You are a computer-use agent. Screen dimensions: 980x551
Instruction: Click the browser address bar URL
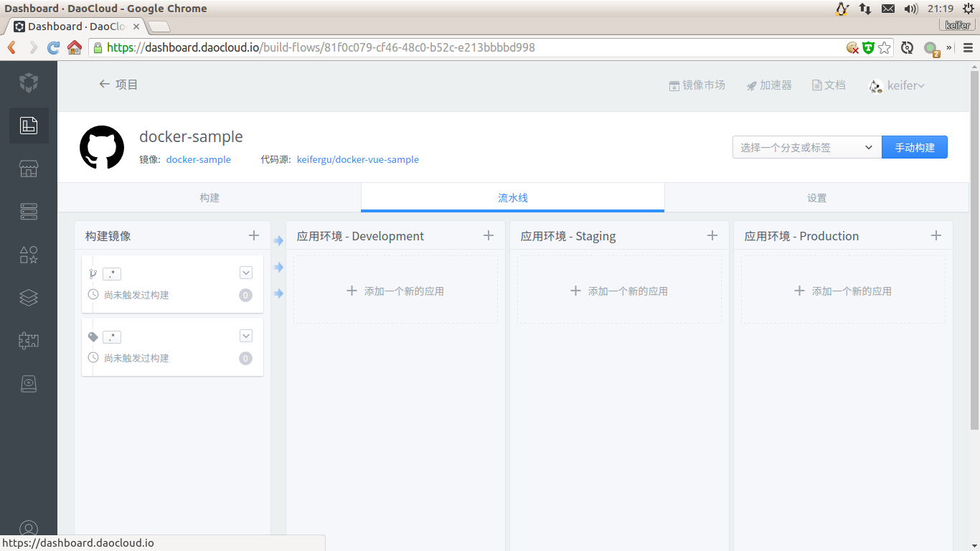tap(321, 47)
